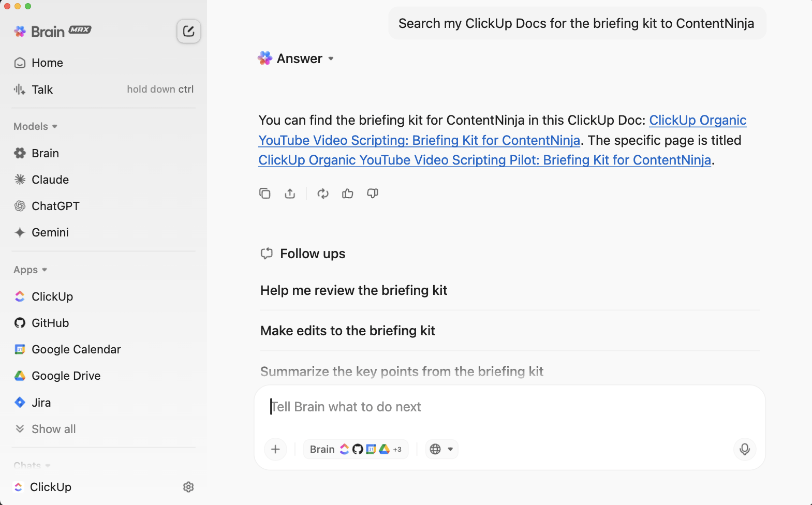Give the answer a thumbs down
812x505 pixels.
coord(373,194)
